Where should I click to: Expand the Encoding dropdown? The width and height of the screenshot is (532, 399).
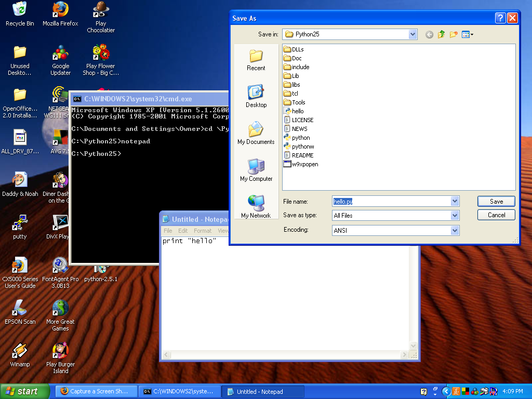pos(455,230)
